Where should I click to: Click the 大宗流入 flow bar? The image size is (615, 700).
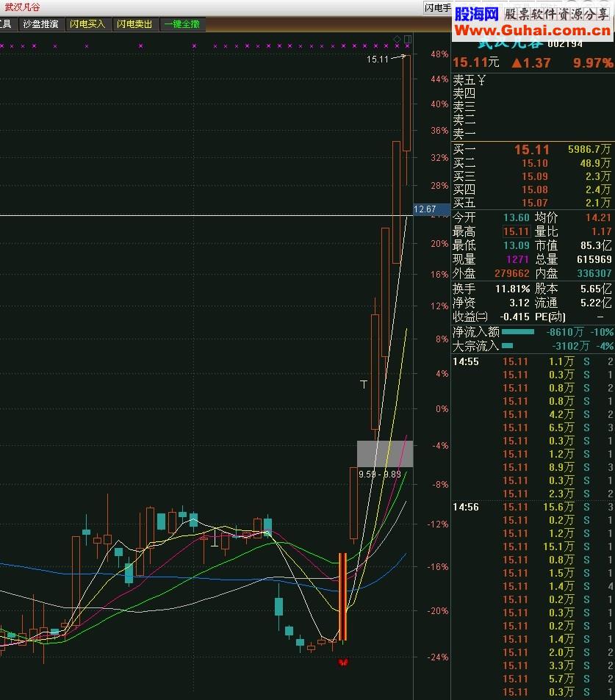point(507,345)
